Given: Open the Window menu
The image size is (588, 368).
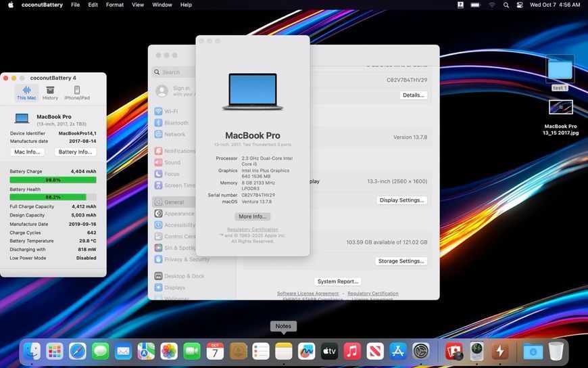Looking at the screenshot, I should tap(162, 5).
